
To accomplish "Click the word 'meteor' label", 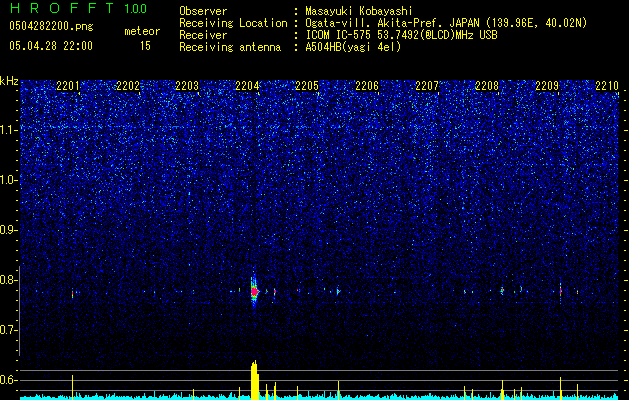I will coord(142,31).
